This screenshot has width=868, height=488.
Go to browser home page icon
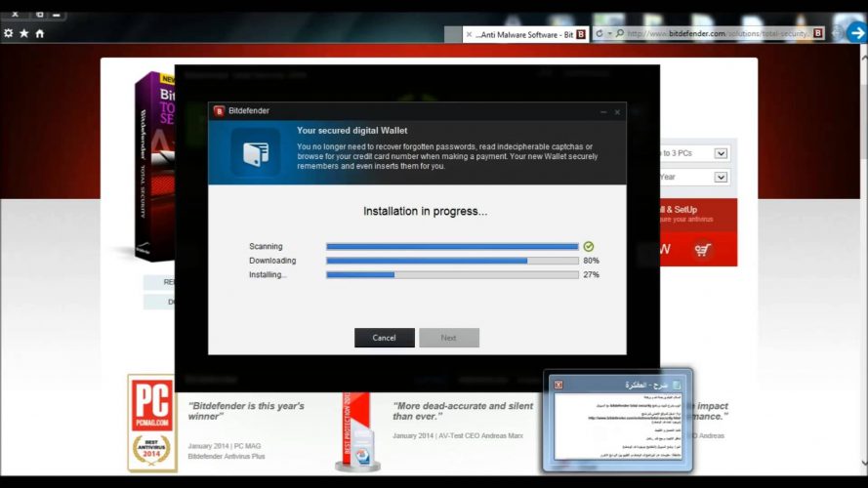coord(40,33)
